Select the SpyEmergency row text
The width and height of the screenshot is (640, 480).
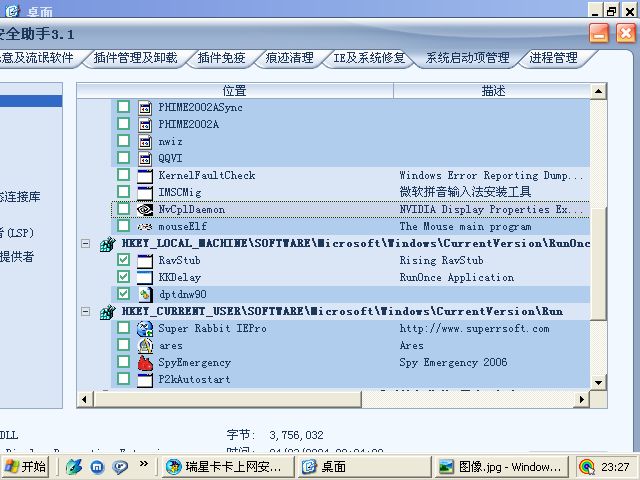(x=194, y=362)
